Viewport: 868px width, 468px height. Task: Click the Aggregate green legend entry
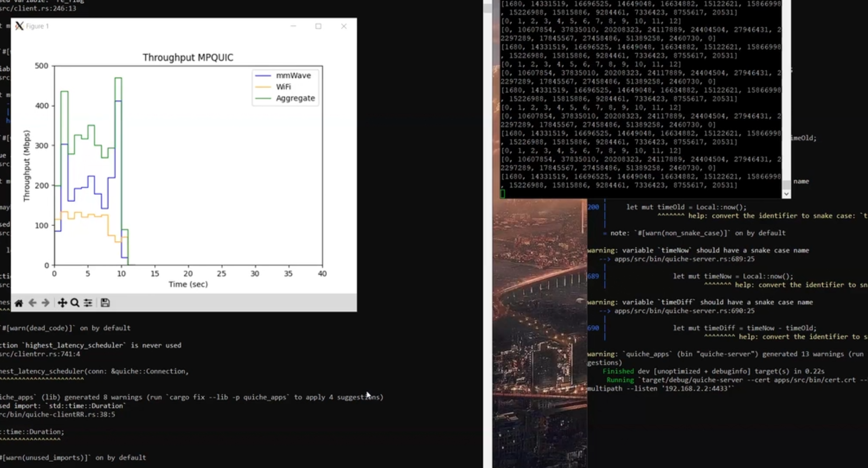tap(295, 98)
